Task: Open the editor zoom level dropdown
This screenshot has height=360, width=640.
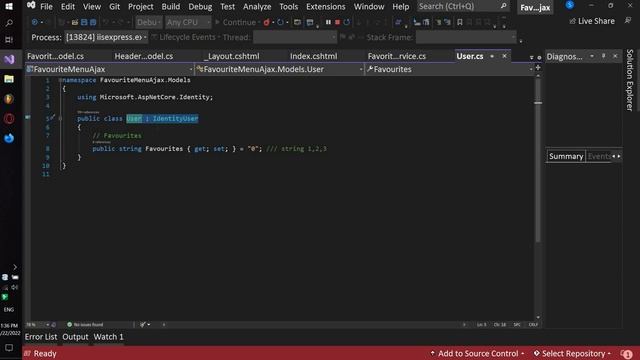Action: 38,325
